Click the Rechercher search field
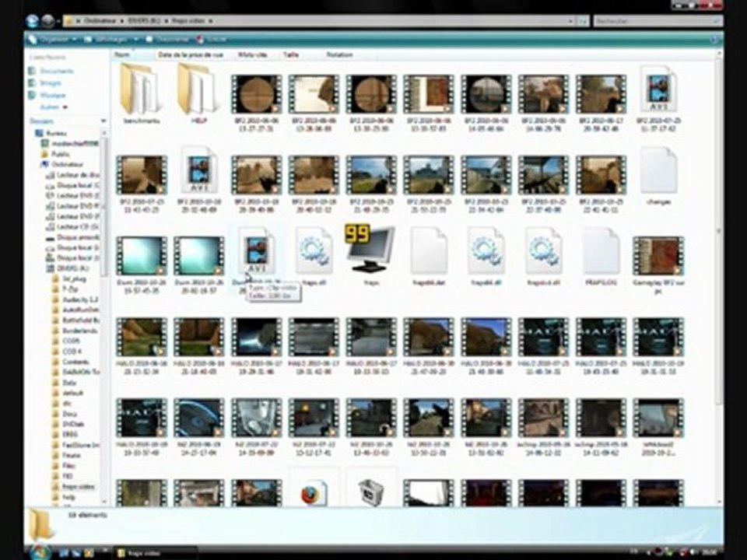Image resolution: width=747 pixels, height=560 pixels. (x=658, y=21)
